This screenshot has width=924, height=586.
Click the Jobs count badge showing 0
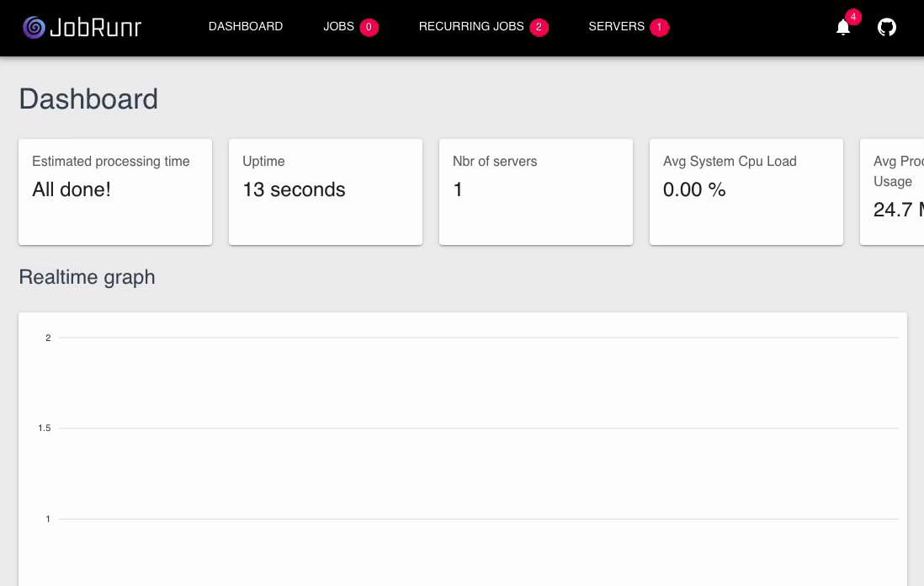coord(369,27)
